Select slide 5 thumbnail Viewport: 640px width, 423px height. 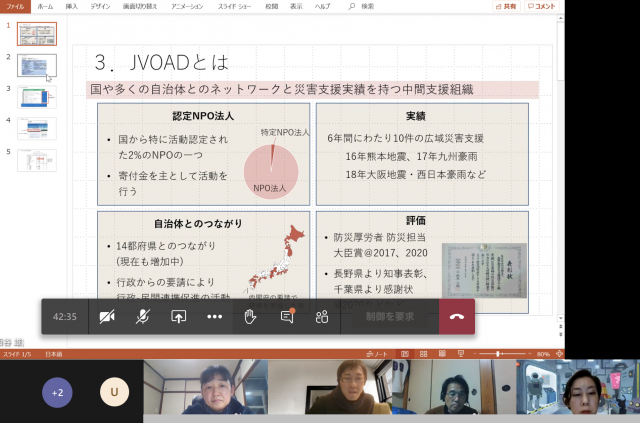pyautogui.click(x=37, y=160)
